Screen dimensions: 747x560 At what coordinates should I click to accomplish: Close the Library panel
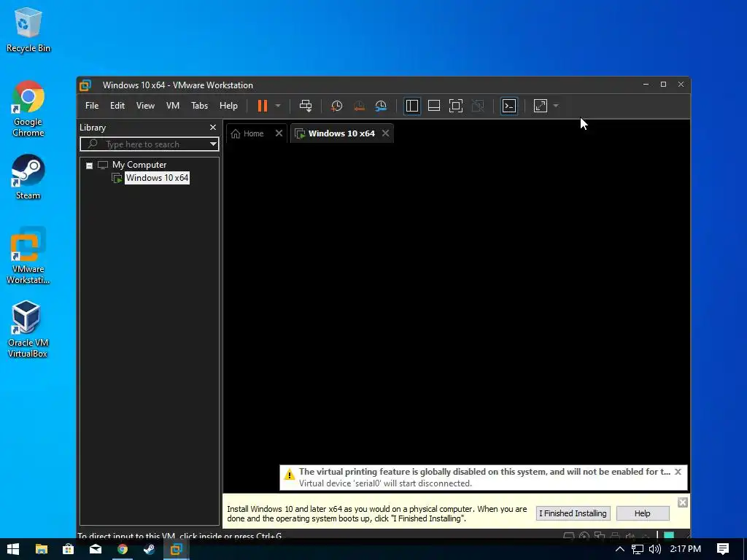pos(213,128)
